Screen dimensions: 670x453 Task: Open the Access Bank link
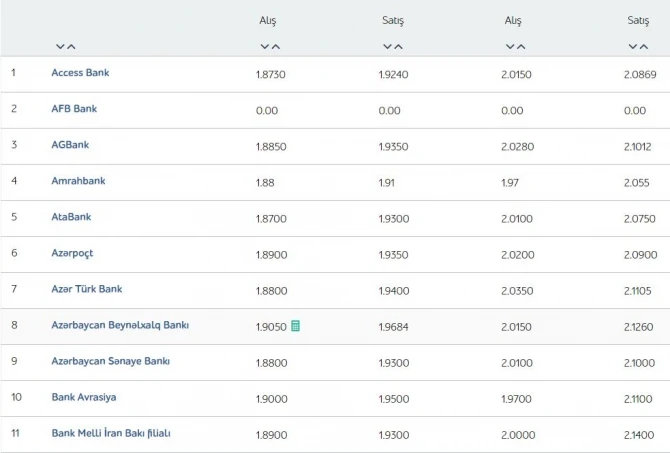click(x=80, y=73)
